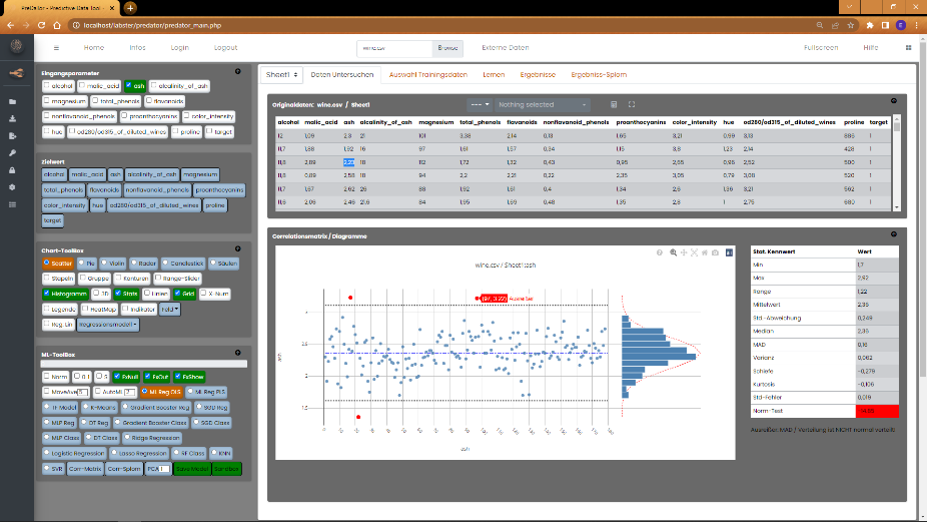Click the lock icon in left sidebar
This screenshot has height=522, width=927.
point(12,170)
